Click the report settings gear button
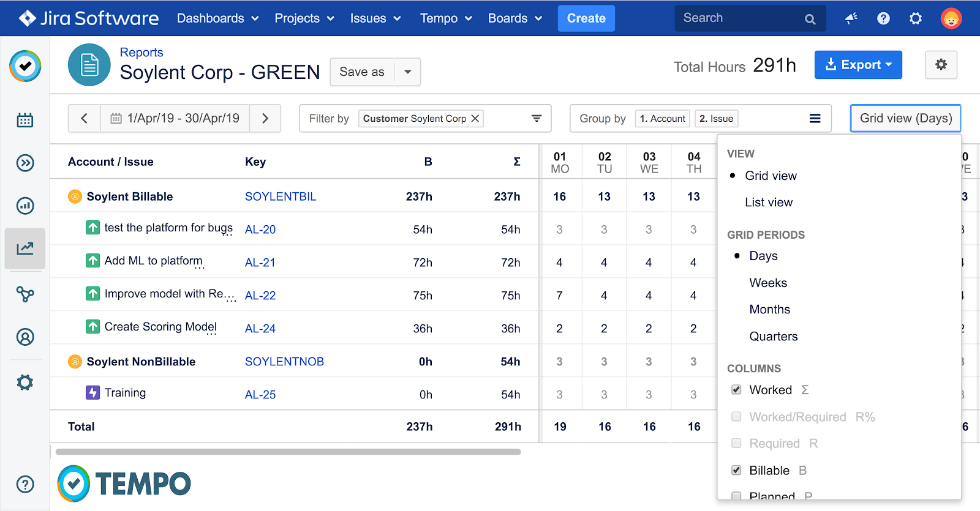This screenshot has width=980, height=511. coord(941,64)
